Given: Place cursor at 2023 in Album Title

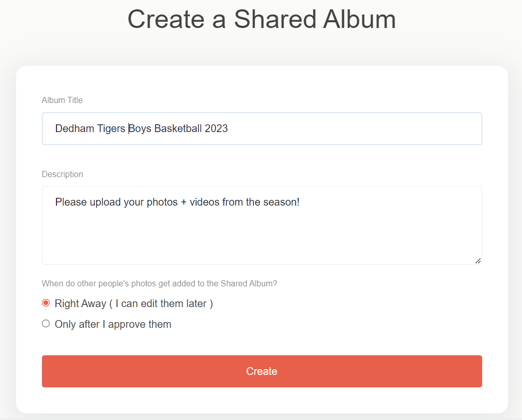Looking at the screenshot, I should (216, 128).
